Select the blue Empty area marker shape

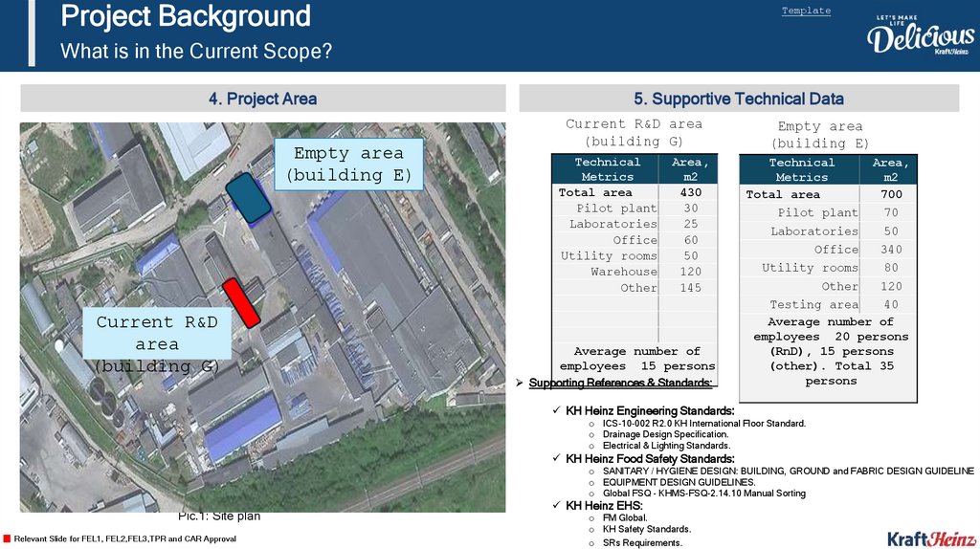pyautogui.click(x=248, y=198)
